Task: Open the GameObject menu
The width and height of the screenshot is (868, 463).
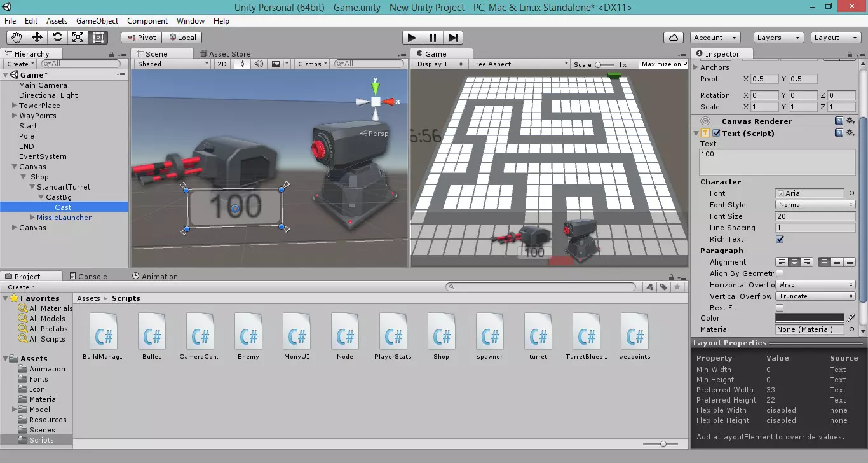Action: pos(97,21)
